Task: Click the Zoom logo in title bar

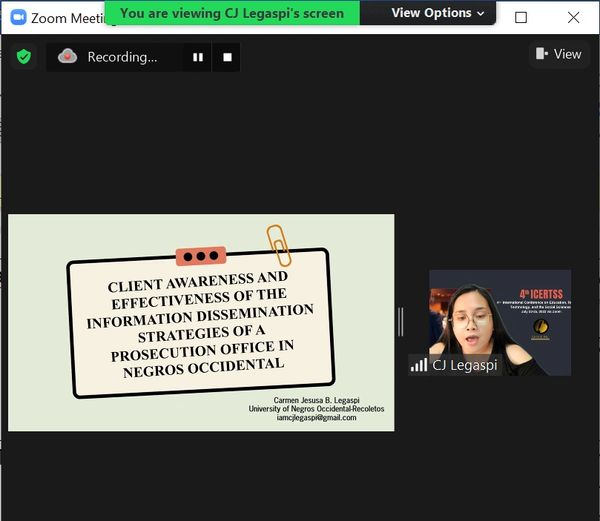Action: 17,17
